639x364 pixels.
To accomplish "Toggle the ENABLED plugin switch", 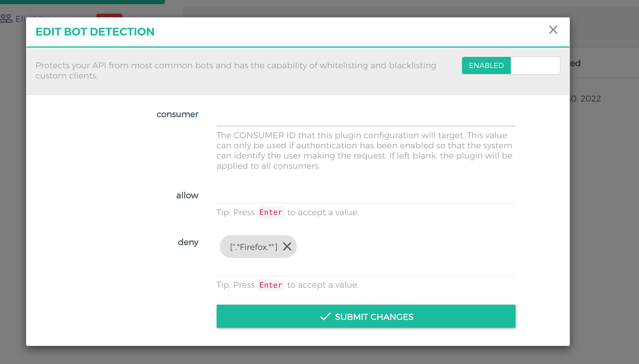I will click(511, 66).
